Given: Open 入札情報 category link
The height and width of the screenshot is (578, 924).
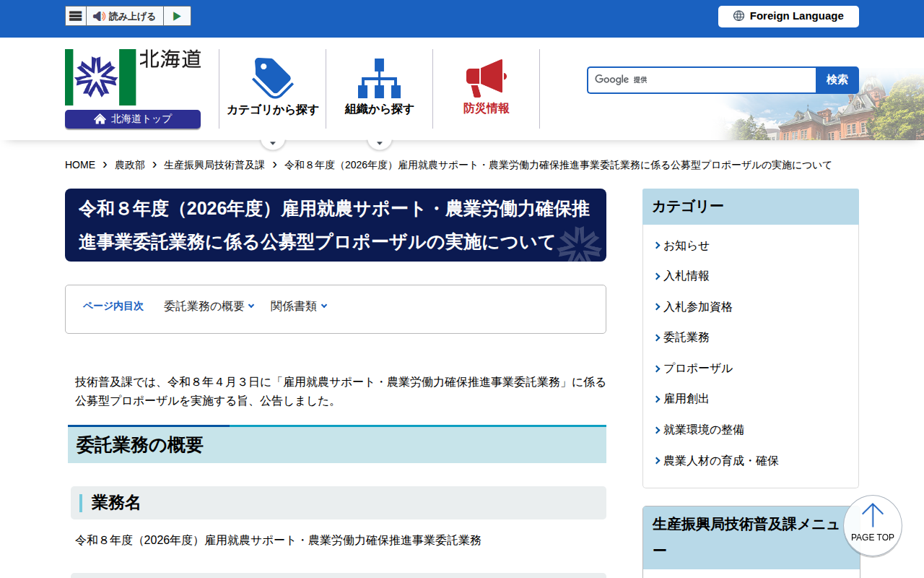Looking at the screenshot, I should tap(686, 276).
